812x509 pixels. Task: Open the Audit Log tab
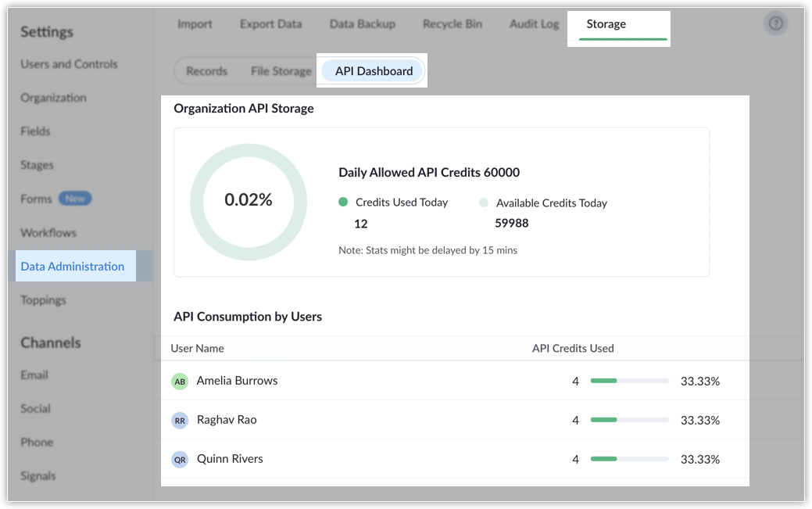pyautogui.click(x=535, y=23)
